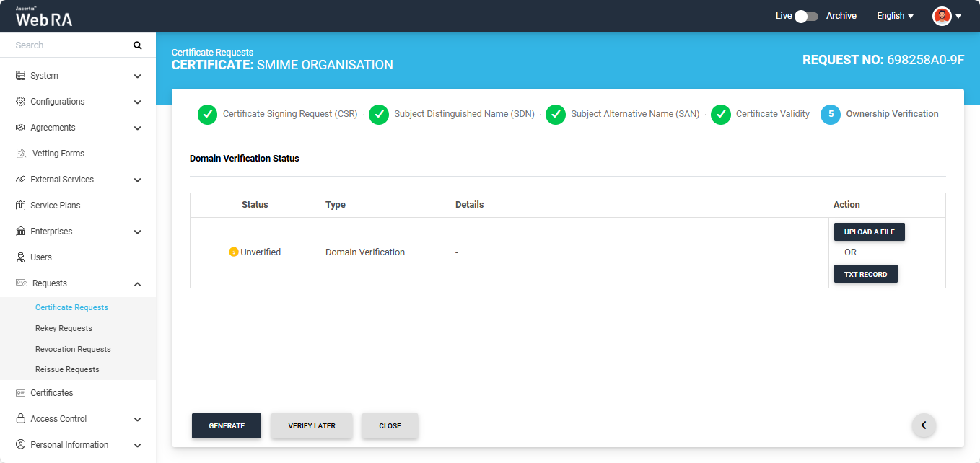
Task: Choose the TXT Record verification button
Action: (865, 274)
